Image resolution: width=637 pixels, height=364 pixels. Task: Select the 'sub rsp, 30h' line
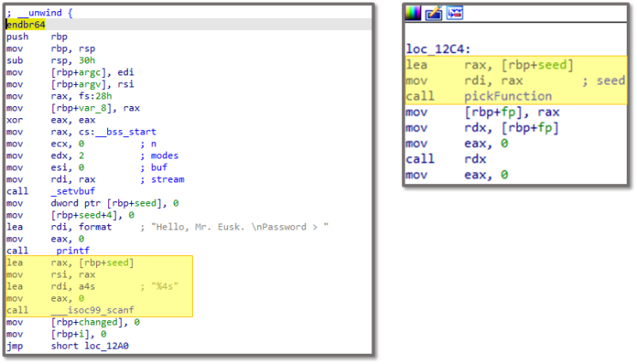click(x=51, y=61)
